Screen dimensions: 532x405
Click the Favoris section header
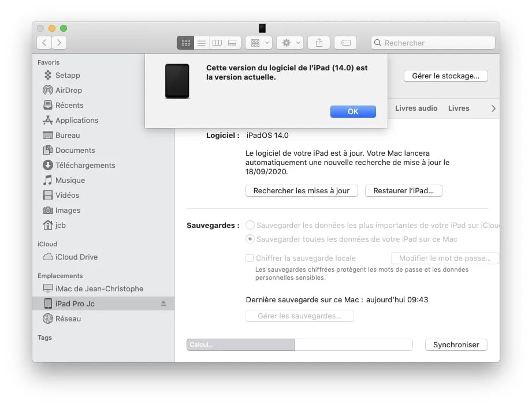click(x=49, y=62)
